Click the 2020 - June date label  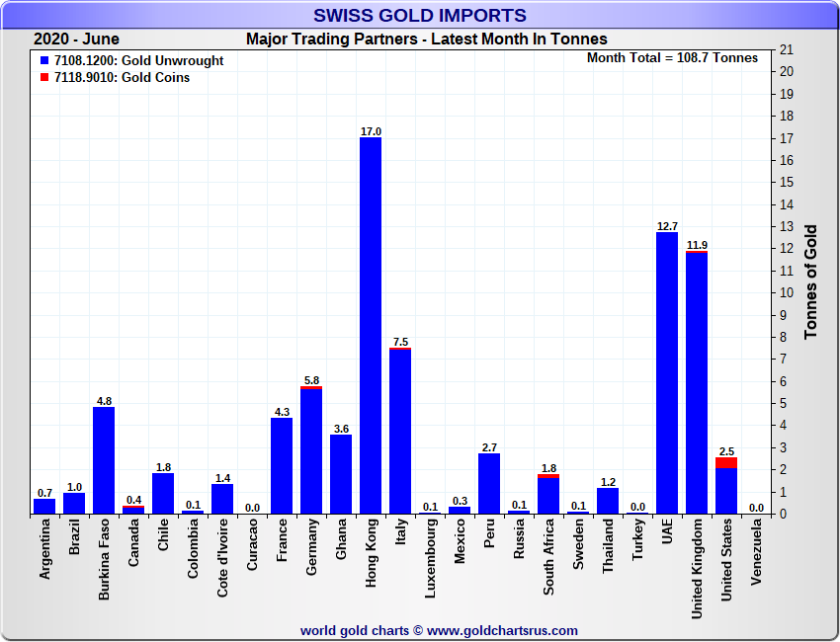tap(76, 40)
